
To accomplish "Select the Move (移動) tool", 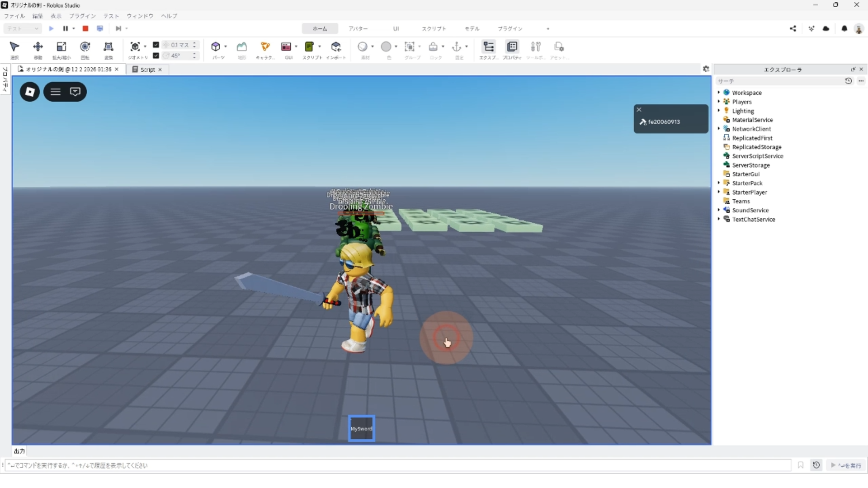I will [x=38, y=47].
